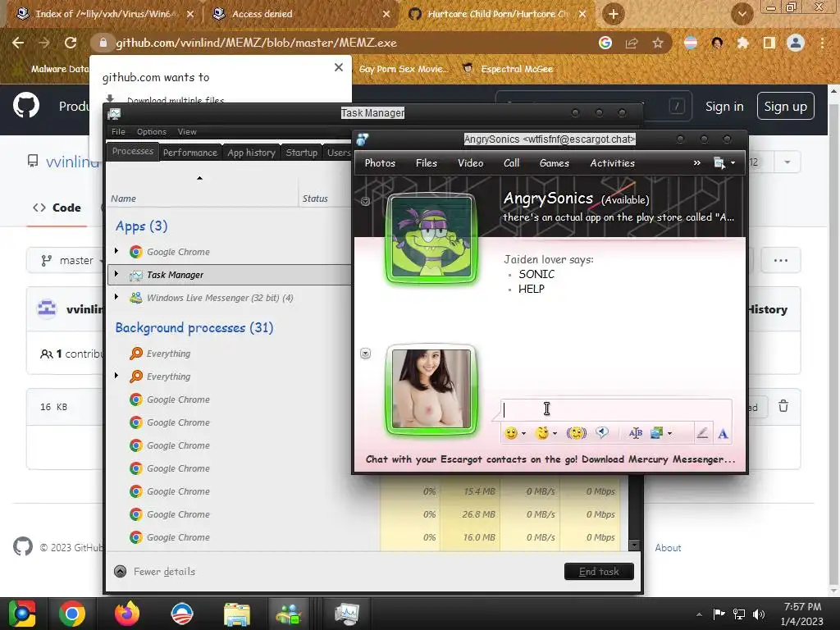Start Video in the Messenger toolbar
The image size is (840, 630).
point(470,163)
